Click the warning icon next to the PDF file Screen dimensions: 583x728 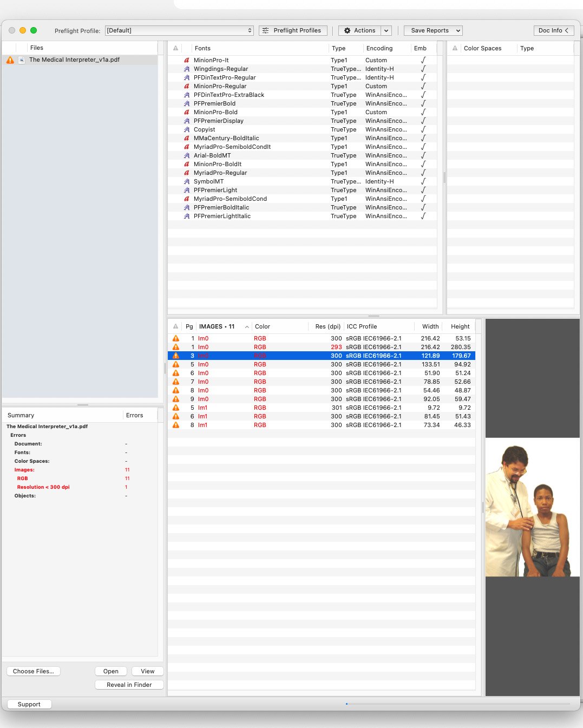coord(10,60)
